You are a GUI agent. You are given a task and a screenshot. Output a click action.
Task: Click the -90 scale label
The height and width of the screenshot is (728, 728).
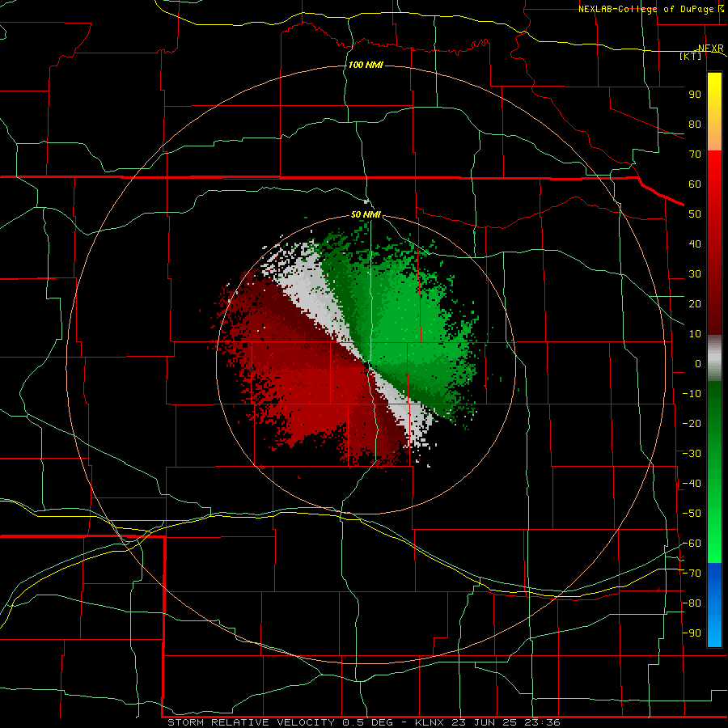692,633
